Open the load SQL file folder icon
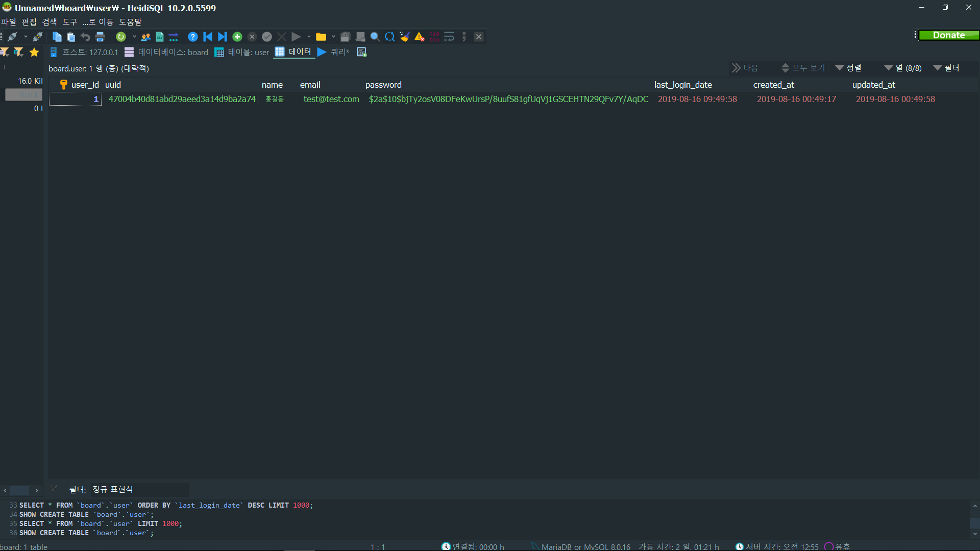 pyautogui.click(x=321, y=37)
